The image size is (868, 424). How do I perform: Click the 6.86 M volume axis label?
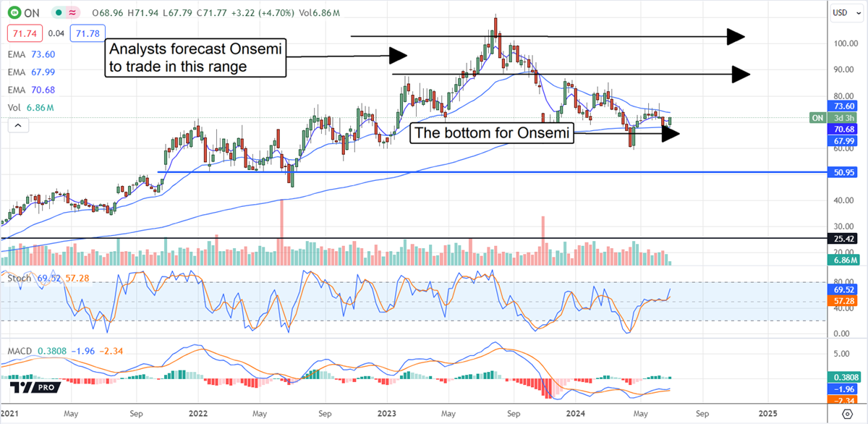843,260
